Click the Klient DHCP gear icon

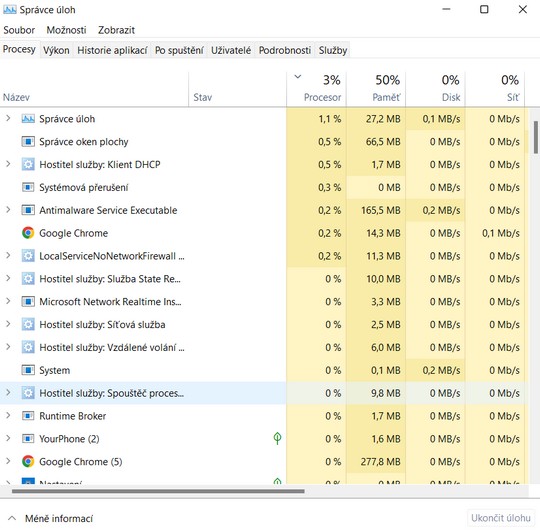click(x=28, y=165)
